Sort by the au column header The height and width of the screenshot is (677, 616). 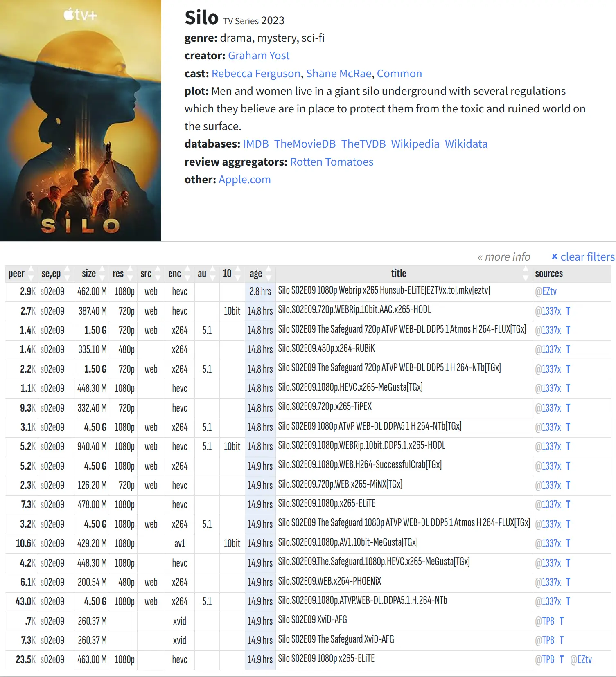click(202, 274)
